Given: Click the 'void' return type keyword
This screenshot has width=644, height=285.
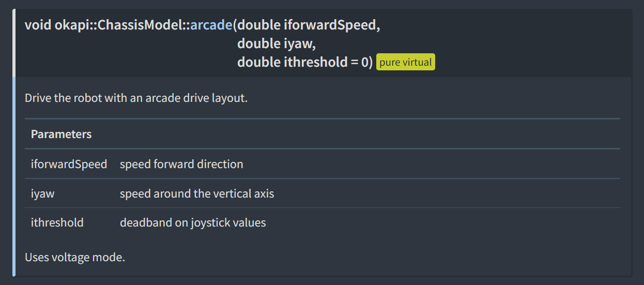Looking at the screenshot, I should [x=37, y=25].
